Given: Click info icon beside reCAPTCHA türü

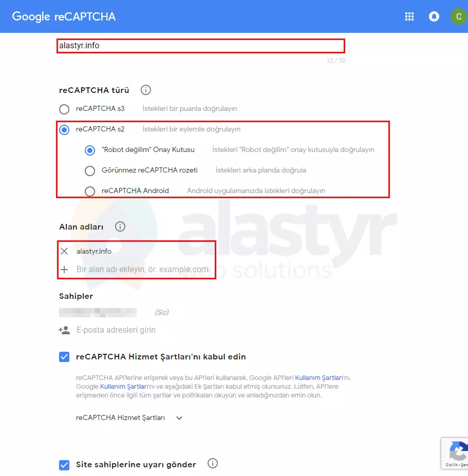Looking at the screenshot, I should tap(146, 90).
